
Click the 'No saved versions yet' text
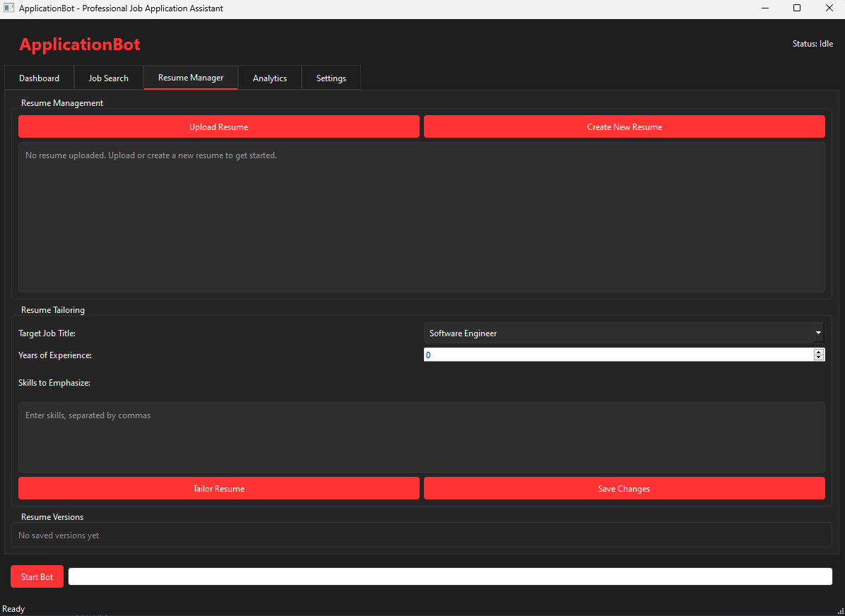59,535
